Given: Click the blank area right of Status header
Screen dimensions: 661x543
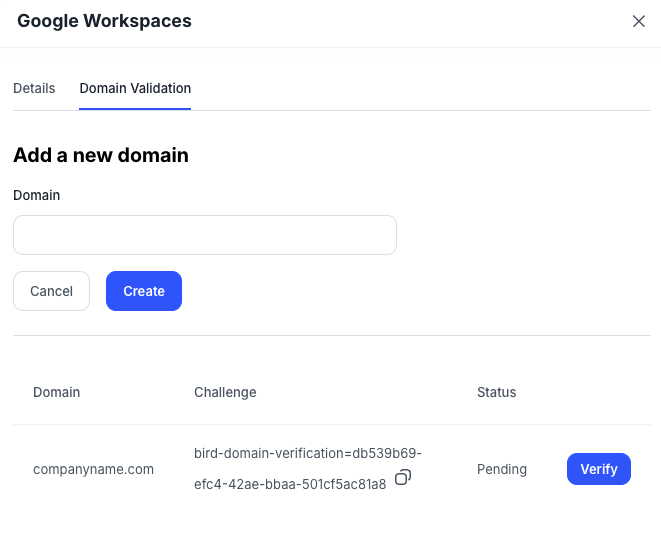Looking at the screenshot, I should [590, 392].
